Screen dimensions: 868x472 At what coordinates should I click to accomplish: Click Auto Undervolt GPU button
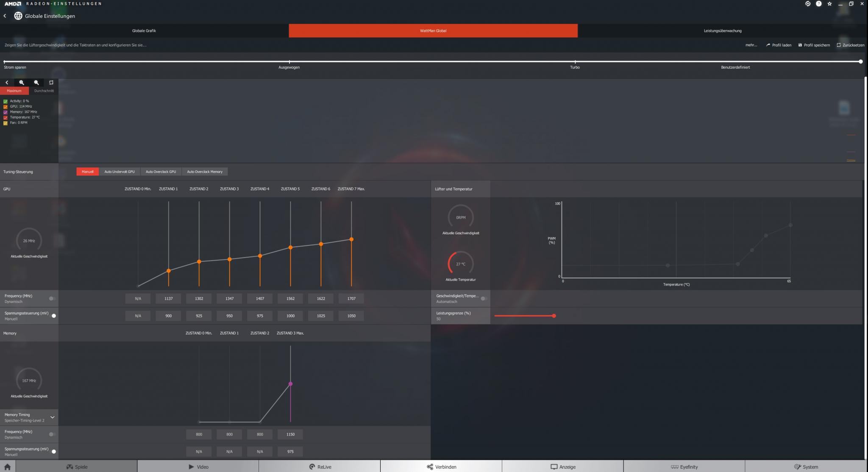(x=120, y=172)
